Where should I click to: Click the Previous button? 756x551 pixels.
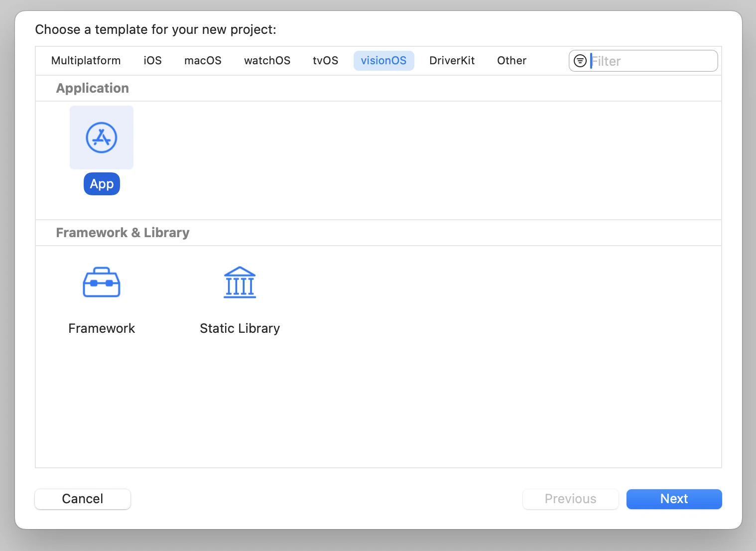click(571, 499)
